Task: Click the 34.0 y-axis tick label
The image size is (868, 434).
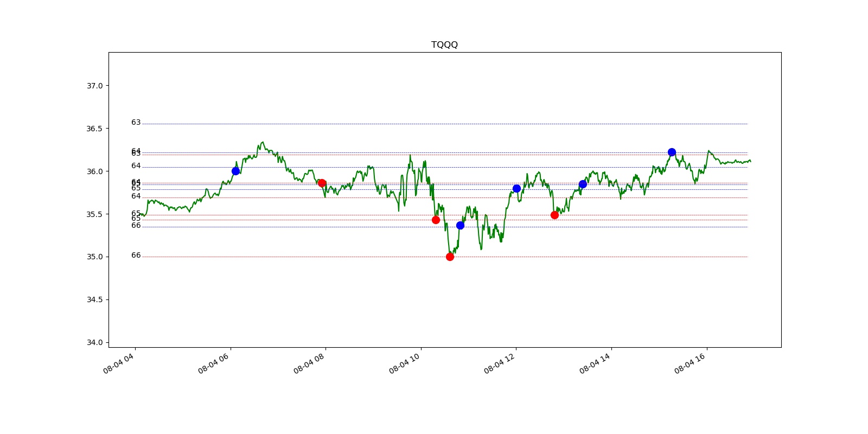Action: 94,342
